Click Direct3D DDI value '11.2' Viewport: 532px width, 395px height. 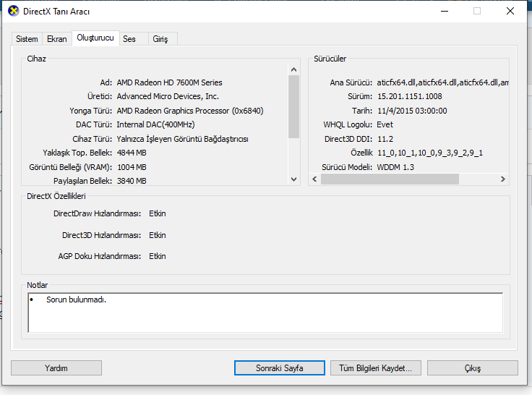click(x=385, y=139)
